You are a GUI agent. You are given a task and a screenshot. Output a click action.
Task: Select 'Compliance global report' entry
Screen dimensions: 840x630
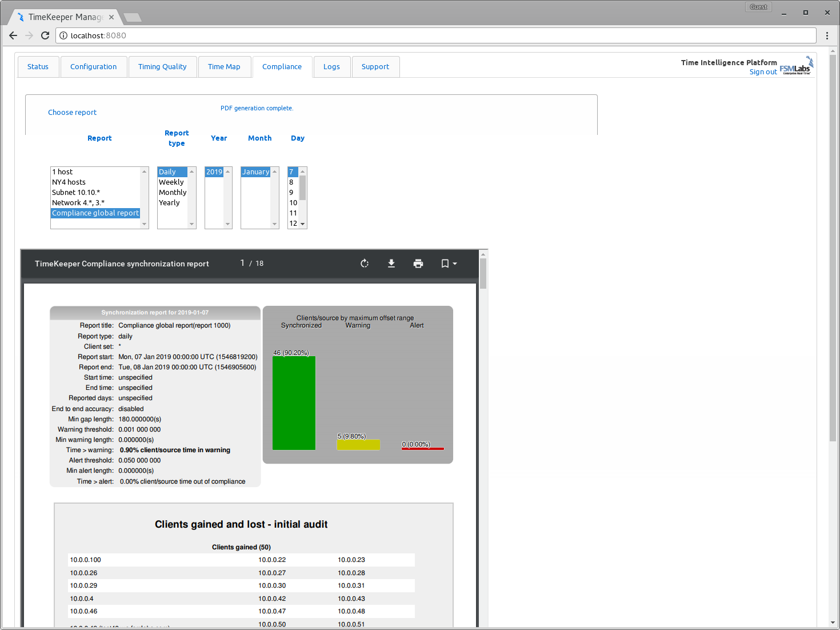[95, 213]
